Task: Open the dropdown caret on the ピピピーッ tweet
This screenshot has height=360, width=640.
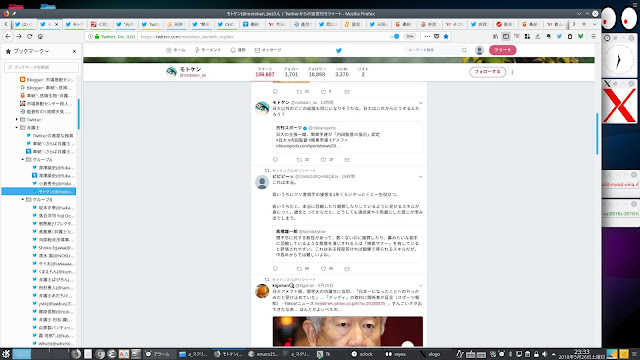Action: (x=420, y=177)
